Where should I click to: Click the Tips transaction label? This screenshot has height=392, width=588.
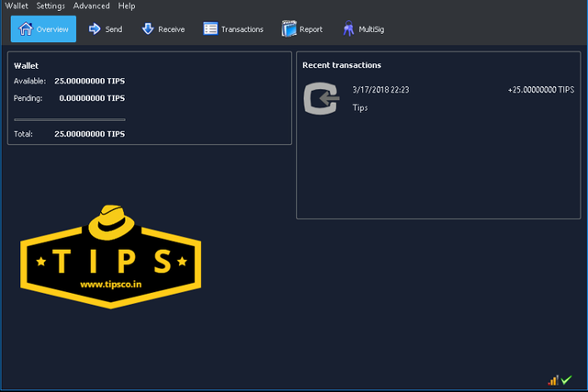pos(360,108)
